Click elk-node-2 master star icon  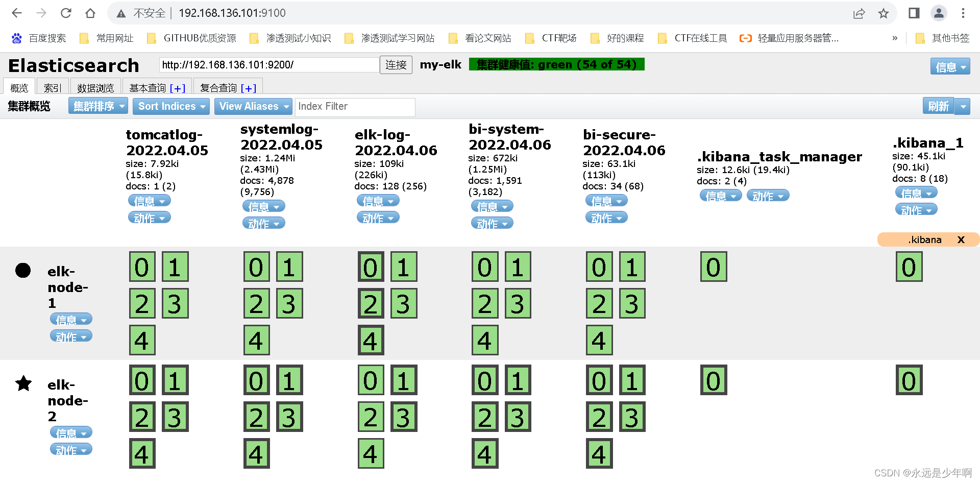[23, 383]
